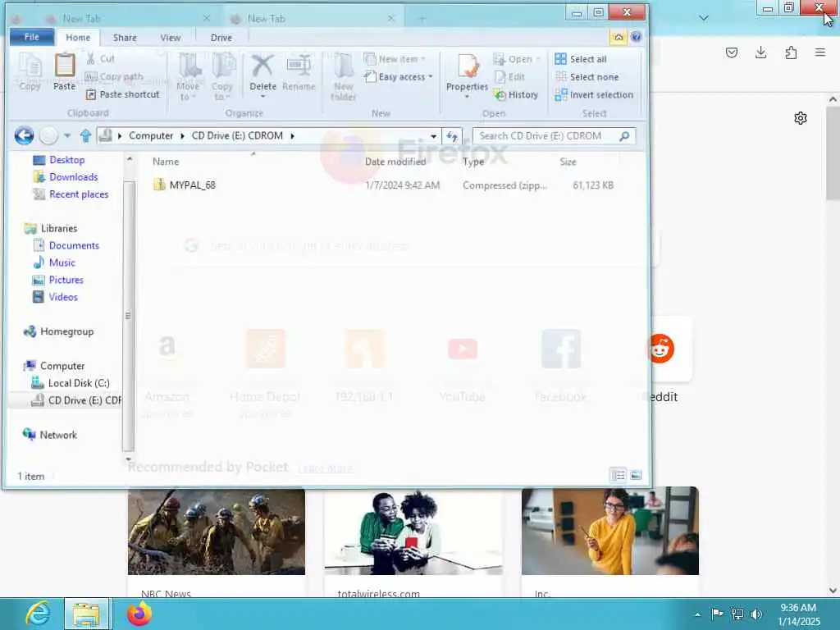
Task: Click Computer in the address breadcrumb
Action: [151, 135]
